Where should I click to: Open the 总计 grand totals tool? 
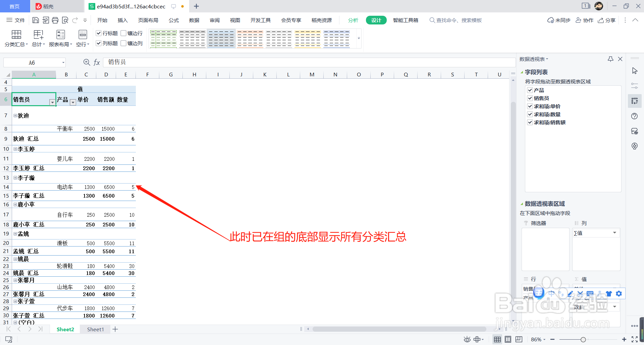(38, 38)
